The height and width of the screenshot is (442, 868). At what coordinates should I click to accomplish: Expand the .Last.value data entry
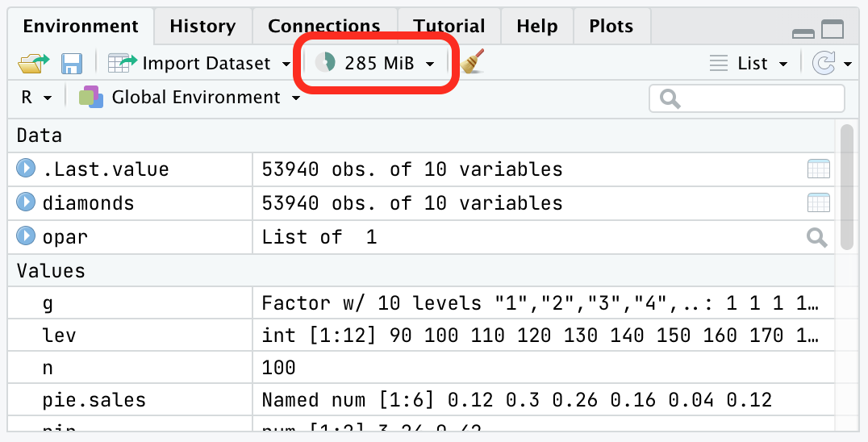(x=26, y=169)
